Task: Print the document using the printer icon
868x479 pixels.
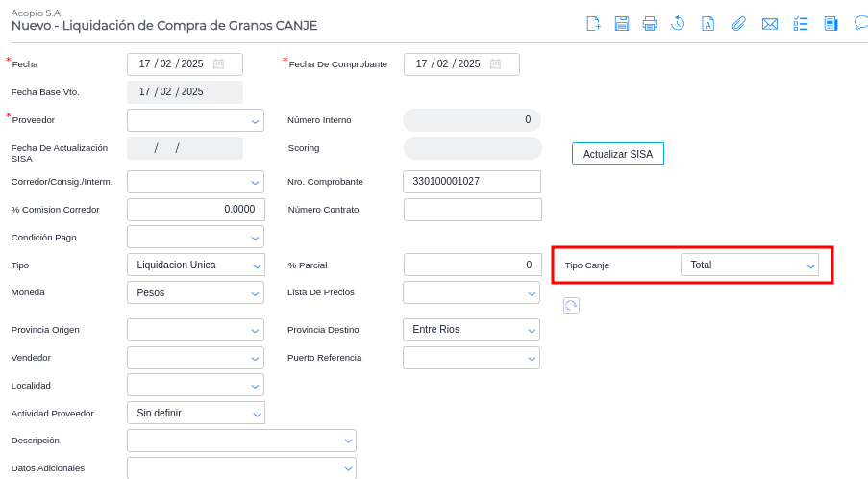Action: [x=650, y=24]
